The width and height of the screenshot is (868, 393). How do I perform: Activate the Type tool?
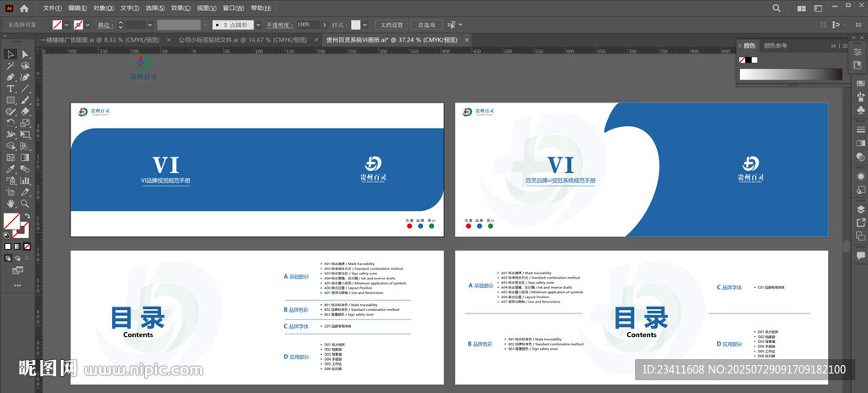[11, 89]
